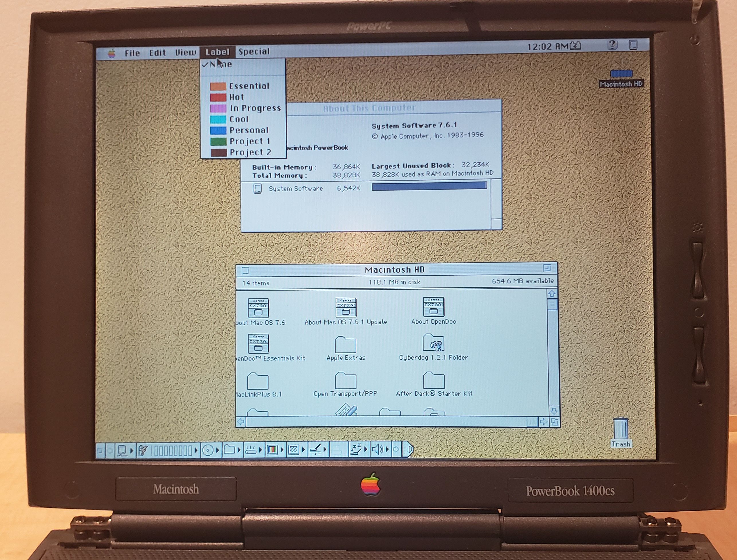Open the Help question mark menu
The height and width of the screenshot is (560, 737).
[613, 45]
